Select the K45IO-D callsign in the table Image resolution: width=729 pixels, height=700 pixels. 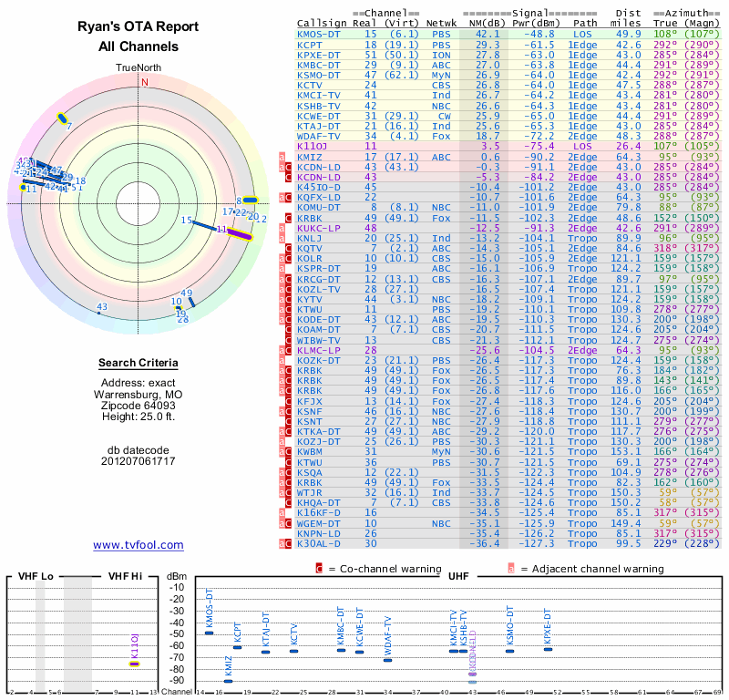[x=318, y=187]
